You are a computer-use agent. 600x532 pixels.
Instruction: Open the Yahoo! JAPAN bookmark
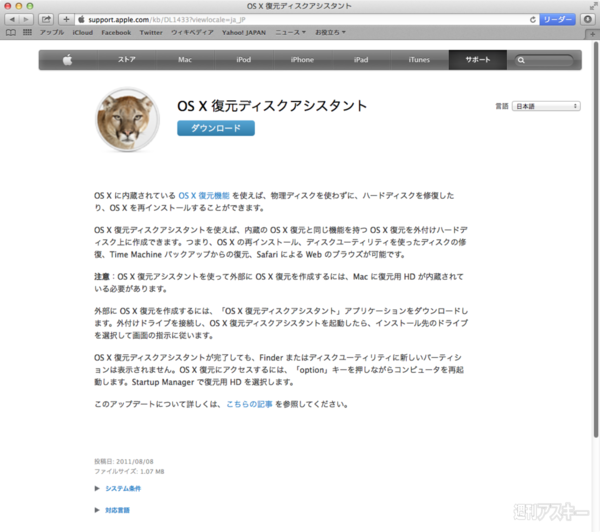[x=244, y=33]
